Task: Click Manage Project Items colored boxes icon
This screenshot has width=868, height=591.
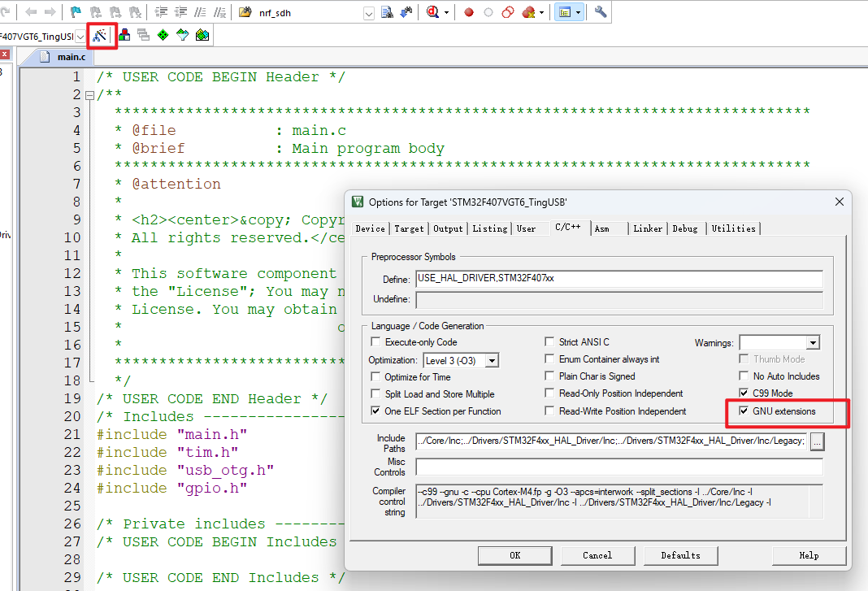Action: point(124,35)
